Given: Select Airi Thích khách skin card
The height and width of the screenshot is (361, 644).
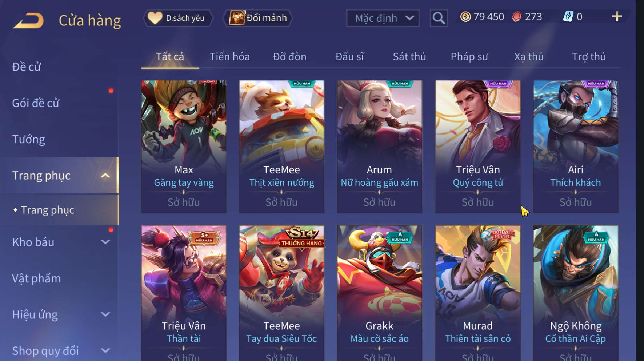Looking at the screenshot, I should point(576,147).
